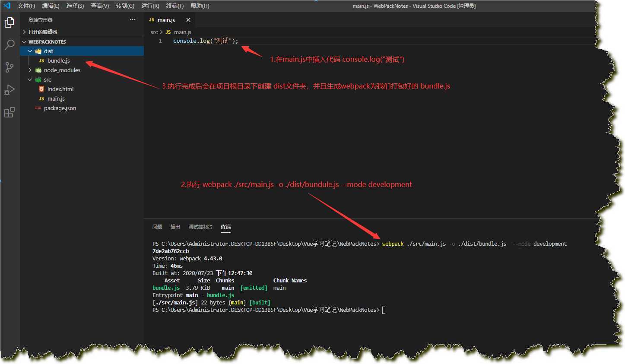Click line number 1 in the gutter
Image resolution: width=625 pixels, height=364 pixels.
160,41
